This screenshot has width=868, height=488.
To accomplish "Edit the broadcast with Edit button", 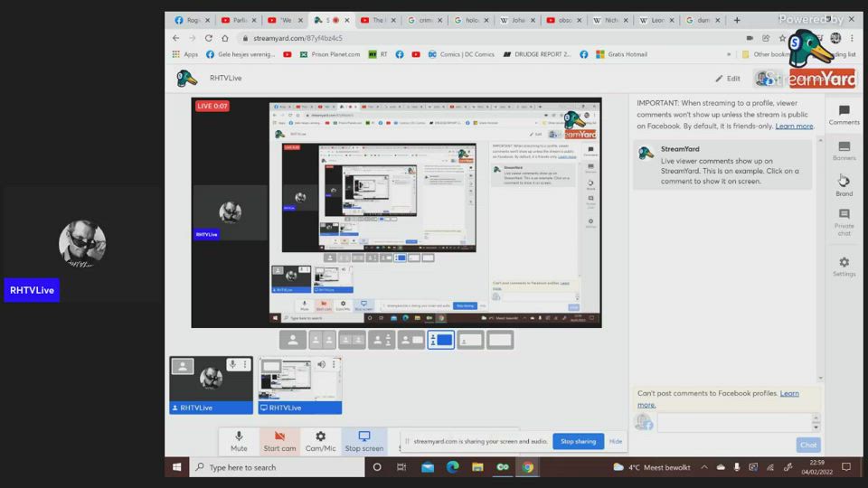I will point(728,79).
